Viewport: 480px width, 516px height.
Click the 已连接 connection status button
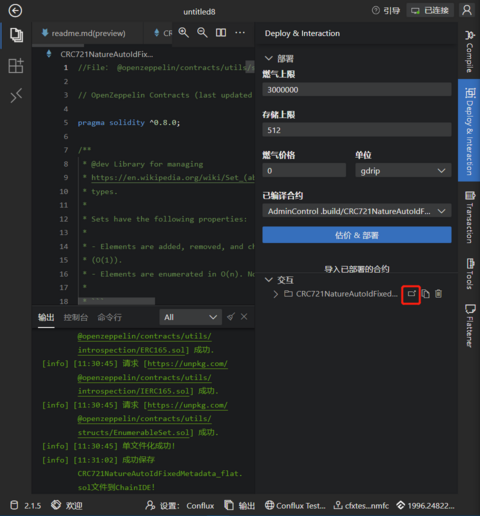pos(430,11)
